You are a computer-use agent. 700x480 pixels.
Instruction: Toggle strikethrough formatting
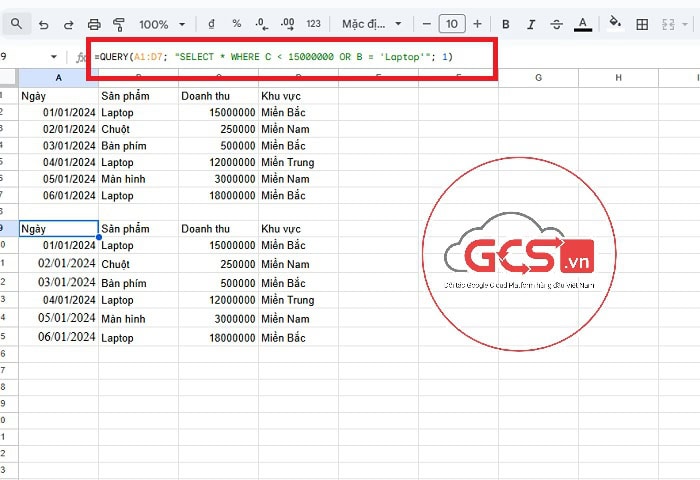click(557, 23)
